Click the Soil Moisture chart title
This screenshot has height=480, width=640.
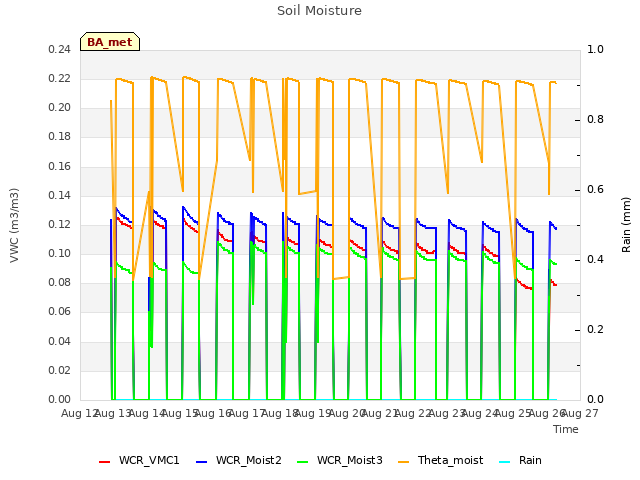tap(319, 11)
